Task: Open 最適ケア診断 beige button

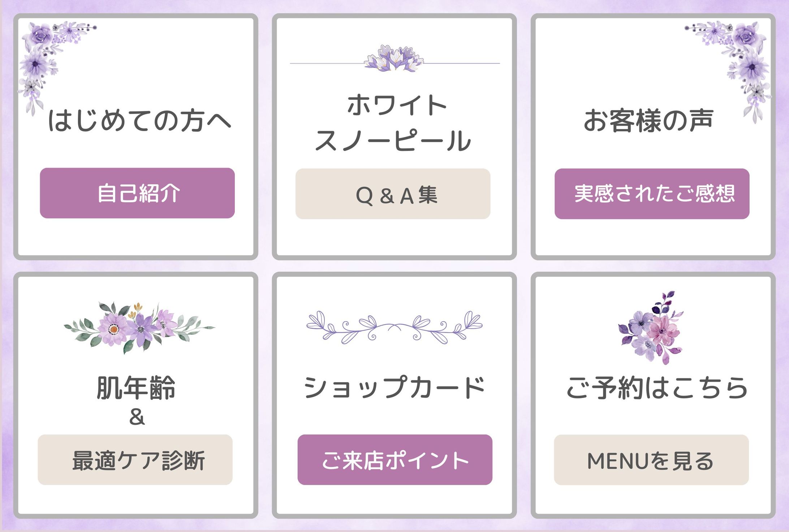Action: 135,460
